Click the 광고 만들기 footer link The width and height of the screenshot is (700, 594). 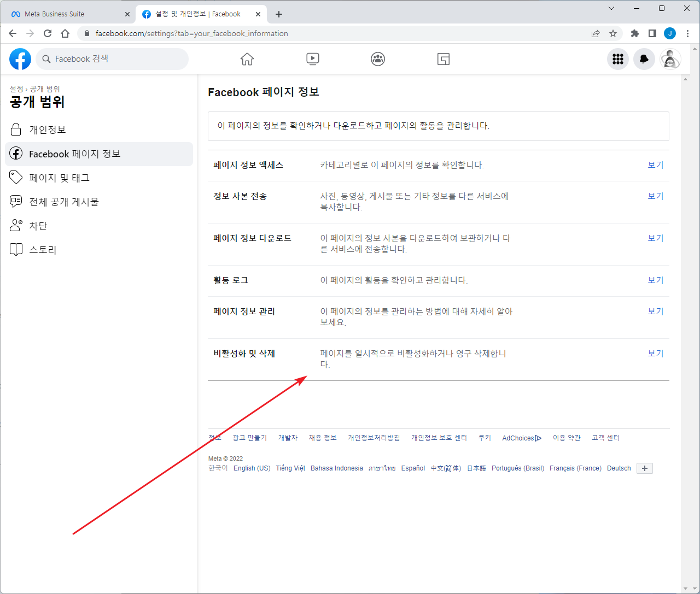pos(249,438)
